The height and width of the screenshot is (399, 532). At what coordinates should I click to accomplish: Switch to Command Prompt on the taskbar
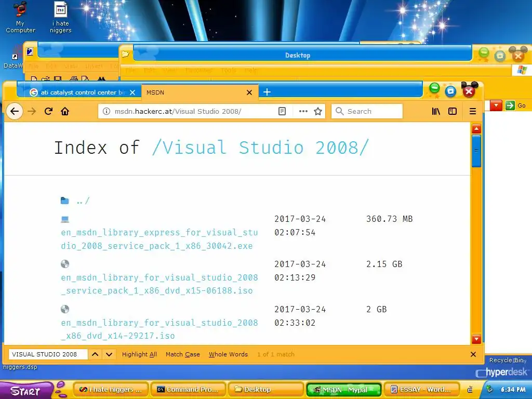[188, 390]
